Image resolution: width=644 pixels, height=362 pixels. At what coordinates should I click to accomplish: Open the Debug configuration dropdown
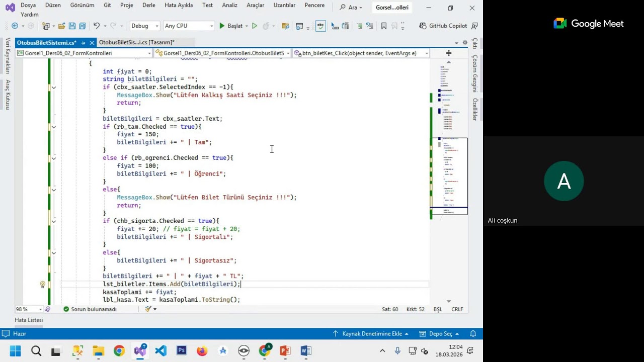pyautogui.click(x=145, y=26)
